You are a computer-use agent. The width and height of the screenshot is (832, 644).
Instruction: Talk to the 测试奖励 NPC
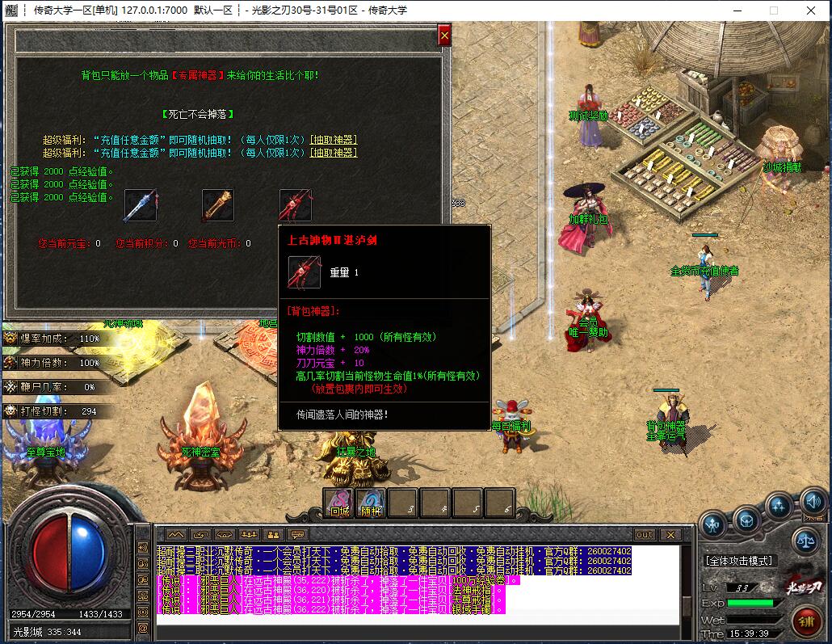(x=589, y=116)
